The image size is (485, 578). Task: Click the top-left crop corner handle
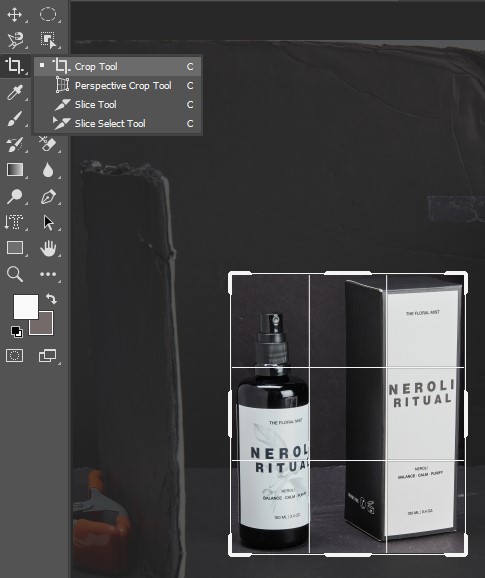[x=231, y=275]
